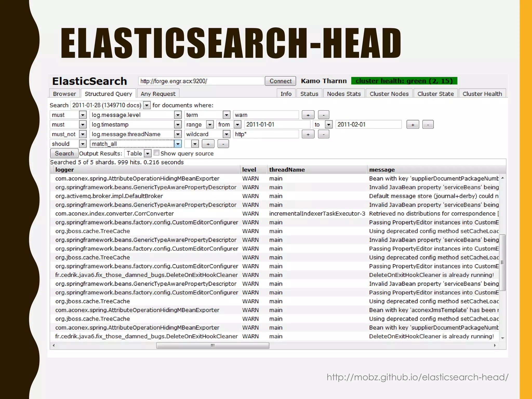Open index selector 2011-01-28 dropdown
This screenshot has height=399, width=532.
click(x=147, y=105)
